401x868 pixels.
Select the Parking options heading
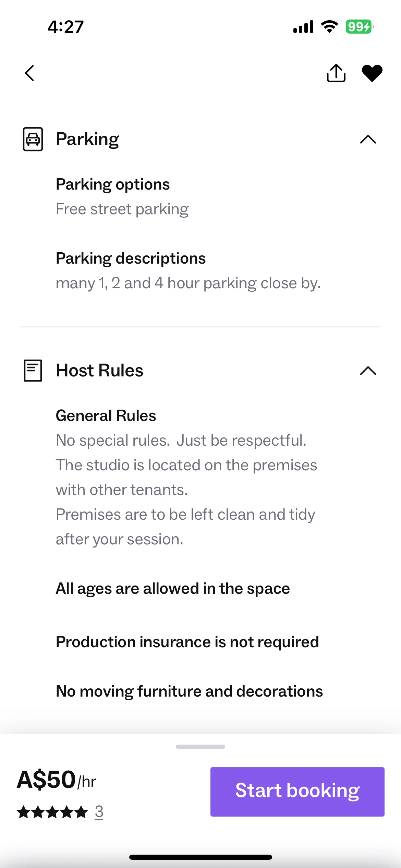click(113, 184)
